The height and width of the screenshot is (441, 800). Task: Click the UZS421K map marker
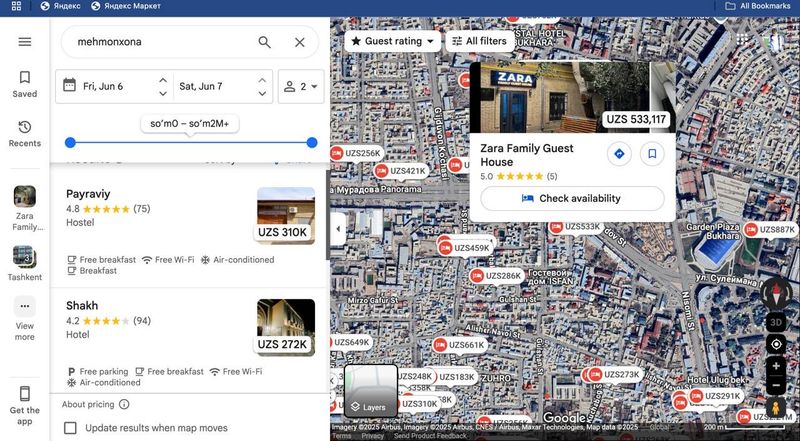pos(401,171)
